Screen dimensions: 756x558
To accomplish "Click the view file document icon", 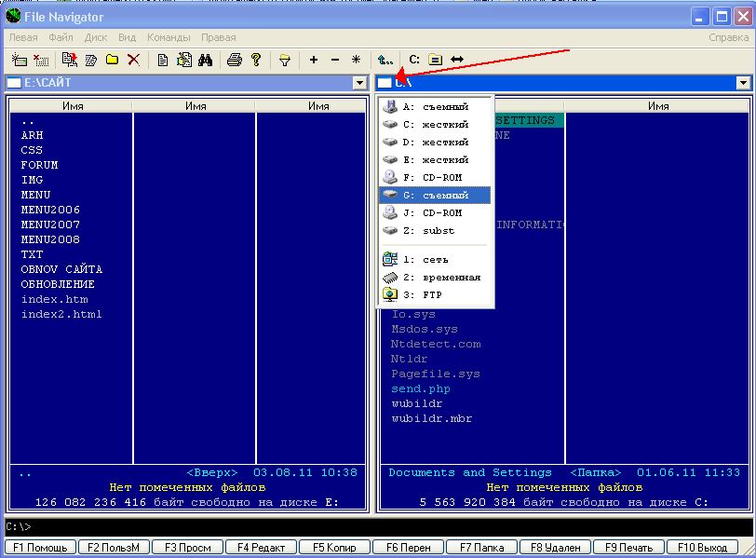I will [163, 60].
